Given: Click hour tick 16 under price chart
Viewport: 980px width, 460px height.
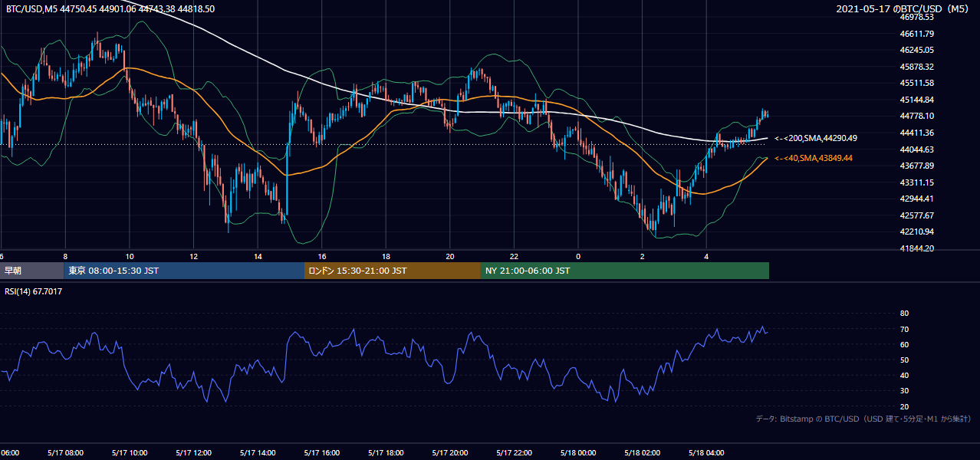Looking at the screenshot, I should point(321,257).
